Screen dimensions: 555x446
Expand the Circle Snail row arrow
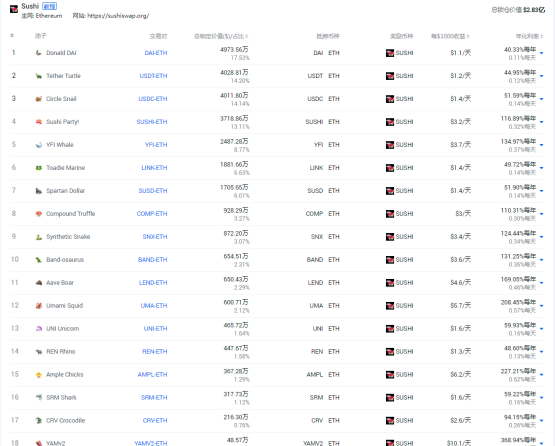click(542, 99)
